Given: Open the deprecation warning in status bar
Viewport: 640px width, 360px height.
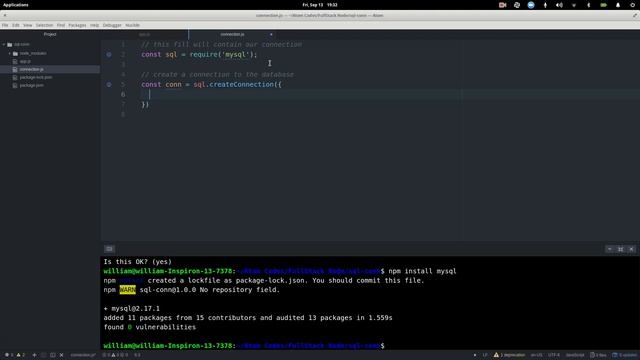Looking at the screenshot, I should coord(509,355).
